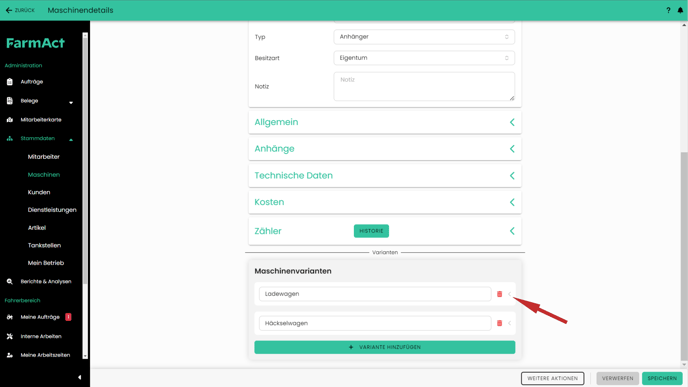
Task: Click the Maschinendetails page title
Action: 80,10
